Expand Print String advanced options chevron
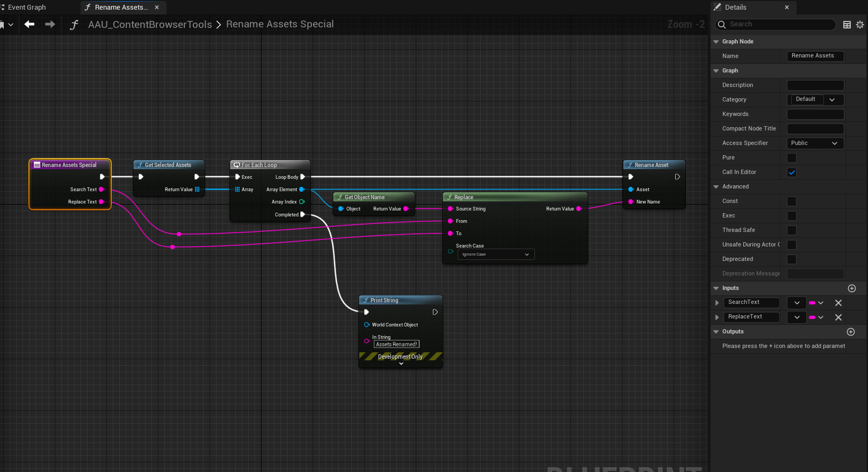 [401, 364]
